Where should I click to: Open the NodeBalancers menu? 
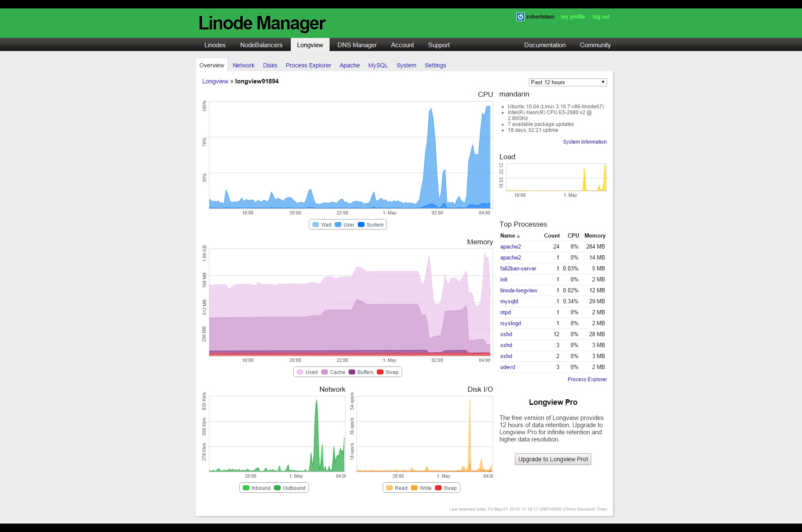coord(261,45)
